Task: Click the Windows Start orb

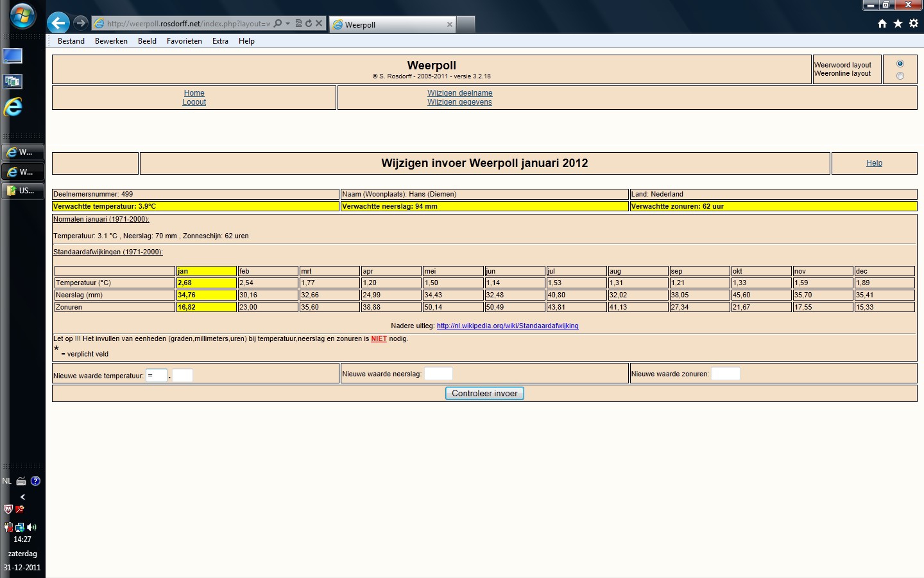Action: click(x=22, y=15)
